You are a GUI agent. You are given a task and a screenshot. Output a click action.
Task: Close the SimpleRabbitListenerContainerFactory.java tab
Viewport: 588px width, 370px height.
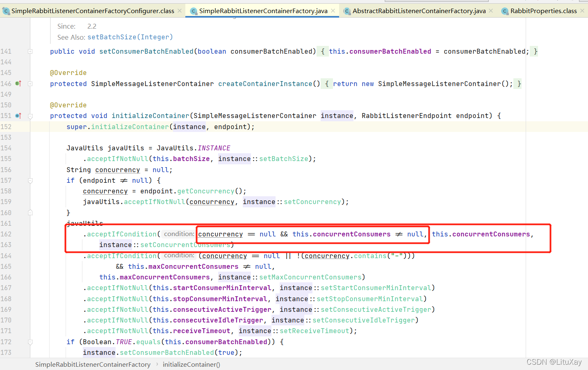click(x=332, y=11)
